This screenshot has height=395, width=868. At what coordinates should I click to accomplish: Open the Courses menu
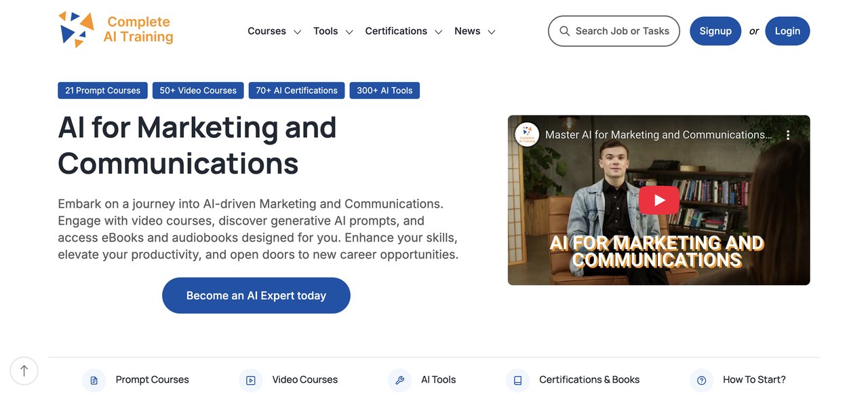click(x=267, y=31)
